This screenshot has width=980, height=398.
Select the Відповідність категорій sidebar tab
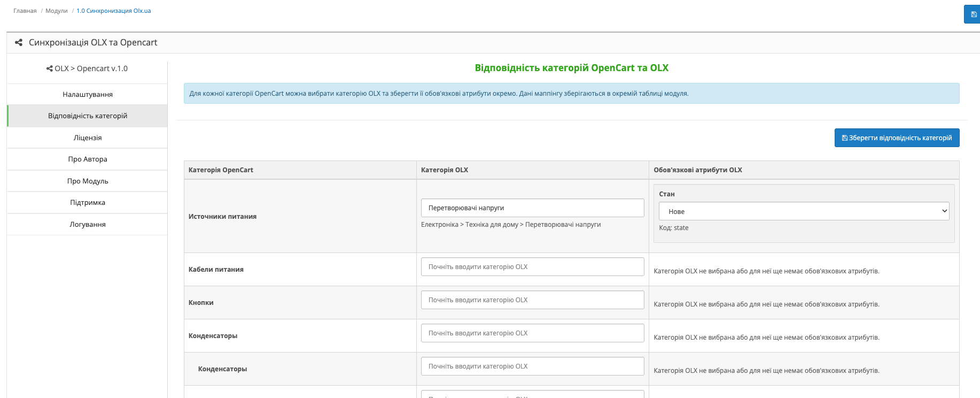click(x=87, y=116)
